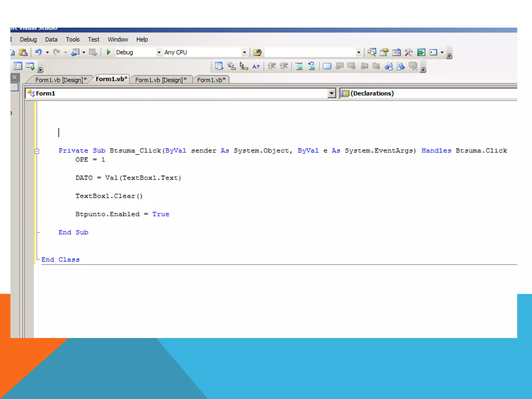This screenshot has height=399, width=532.
Task: Collapse the Btsuma_Click sub outline
Action: tap(37, 151)
